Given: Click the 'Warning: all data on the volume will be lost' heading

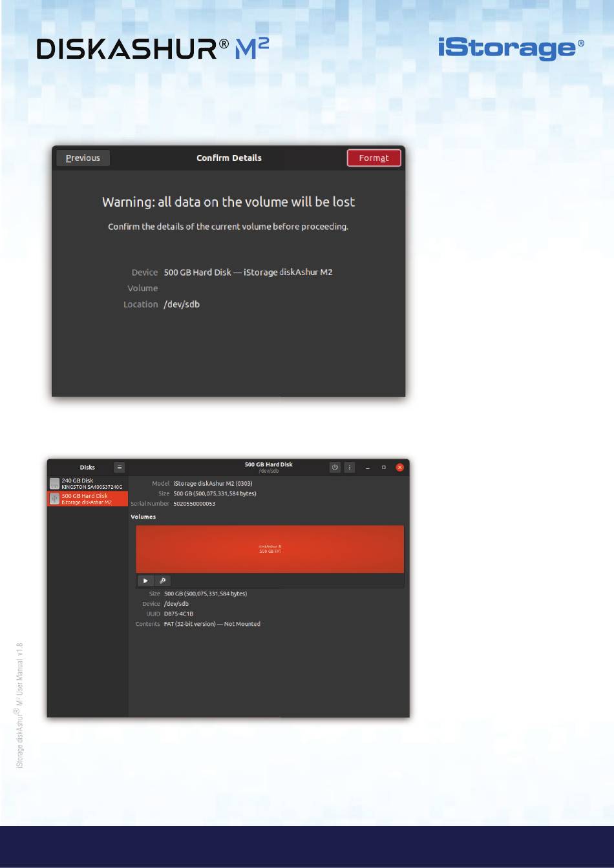Looking at the screenshot, I should pyautogui.click(x=228, y=202).
